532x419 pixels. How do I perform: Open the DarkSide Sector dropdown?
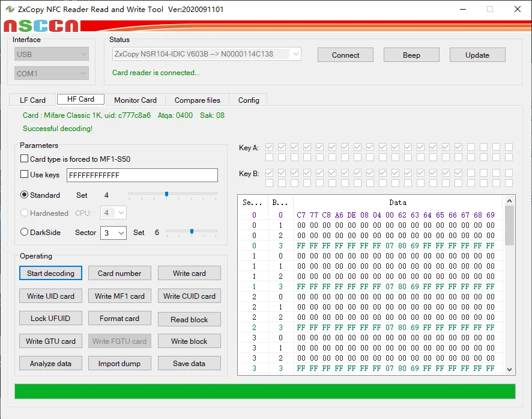pos(113,233)
